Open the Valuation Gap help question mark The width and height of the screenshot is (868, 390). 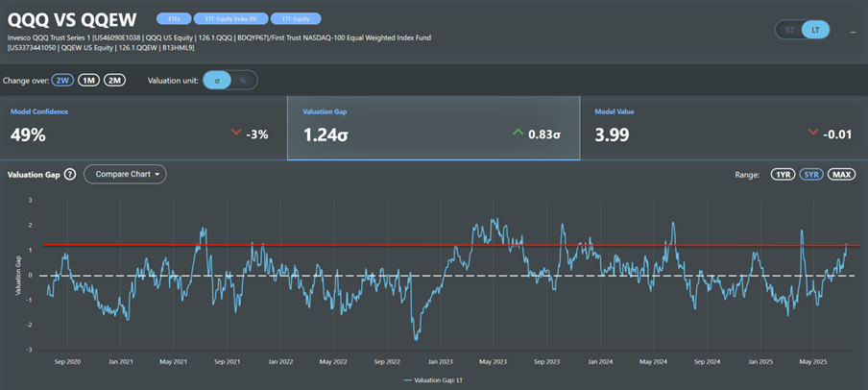coord(70,175)
